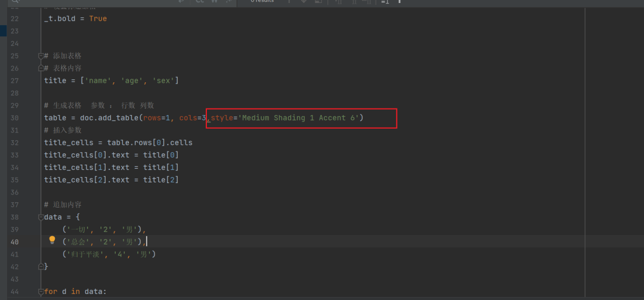Image resolution: width=644 pixels, height=300 pixels.
Task: Collapse the fold marker at line 25
Action: point(41,56)
